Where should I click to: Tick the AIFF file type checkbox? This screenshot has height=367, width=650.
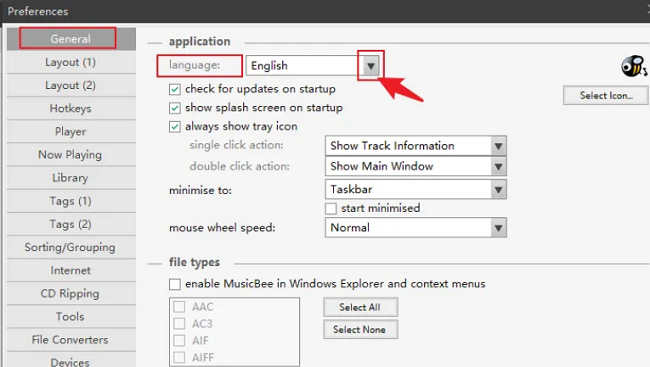pos(179,357)
